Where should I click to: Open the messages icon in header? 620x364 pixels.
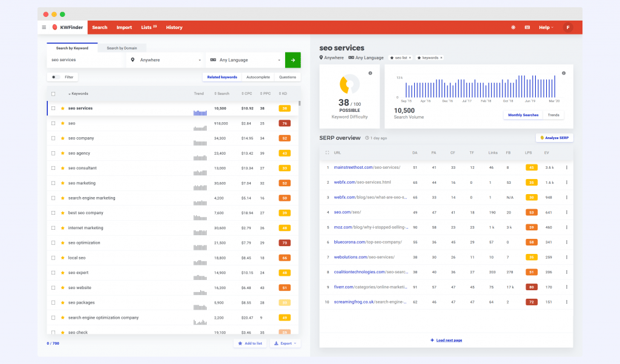click(527, 27)
